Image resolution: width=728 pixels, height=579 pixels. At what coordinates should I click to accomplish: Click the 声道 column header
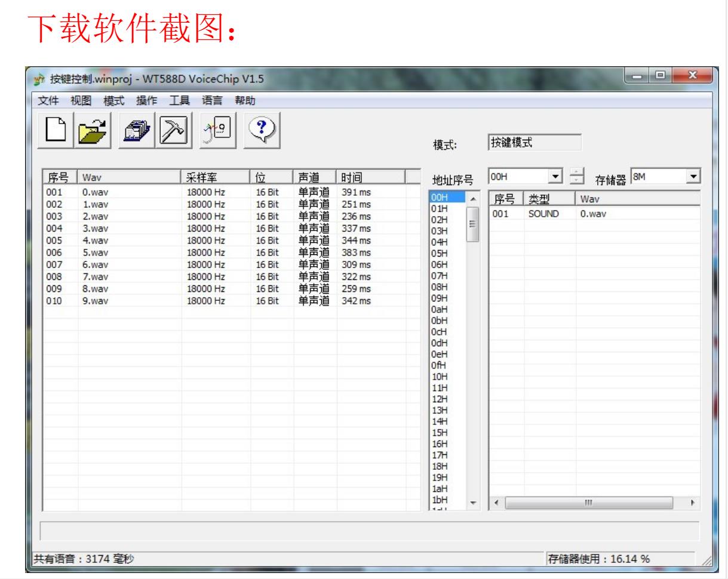click(x=315, y=177)
